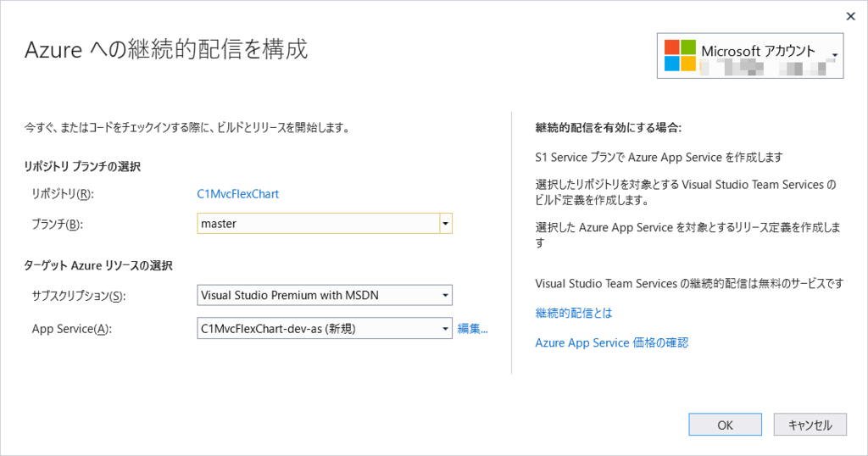Open Azure App Service 価格の確認 link
868x456 pixels.
tap(612, 343)
